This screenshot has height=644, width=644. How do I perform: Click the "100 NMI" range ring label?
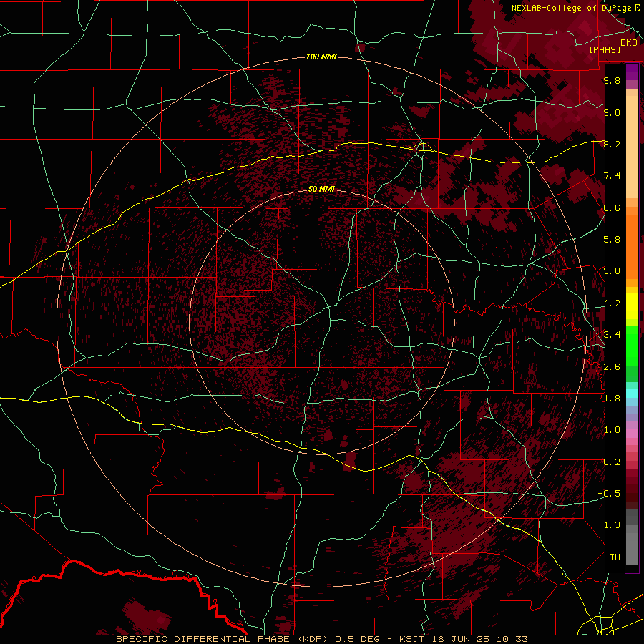(x=321, y=57)
